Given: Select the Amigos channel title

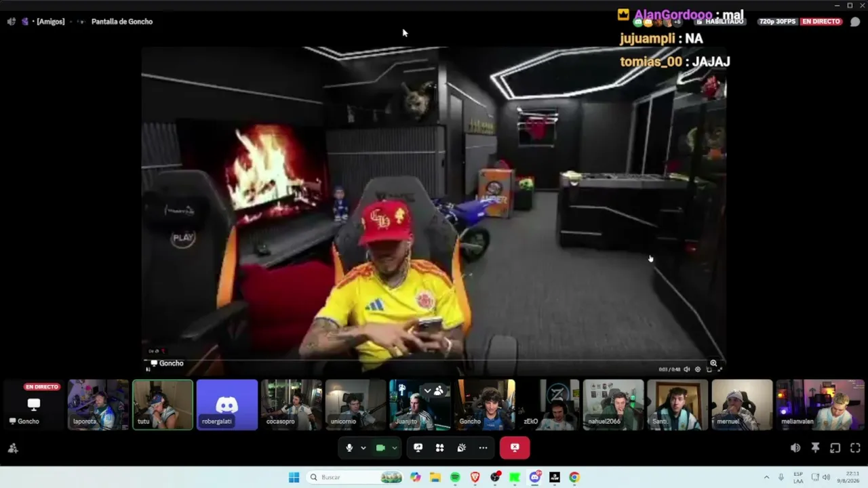Looking at the screenshot, I should click(51, 22).
